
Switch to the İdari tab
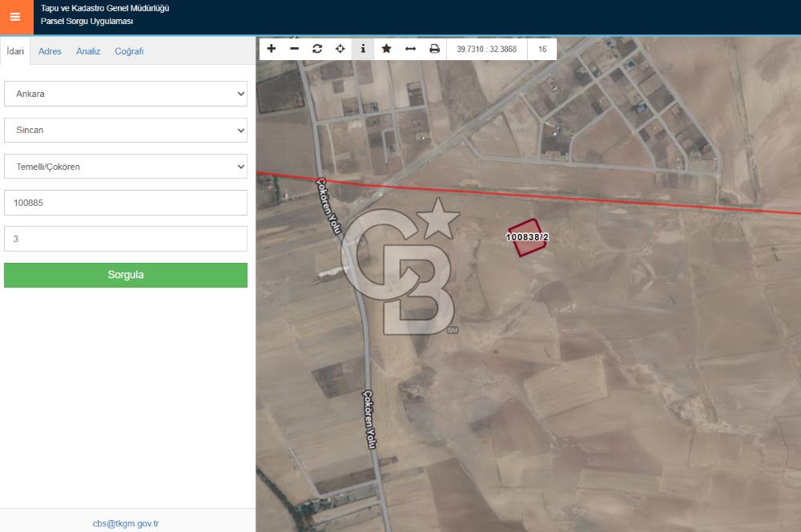click(15, 51)
